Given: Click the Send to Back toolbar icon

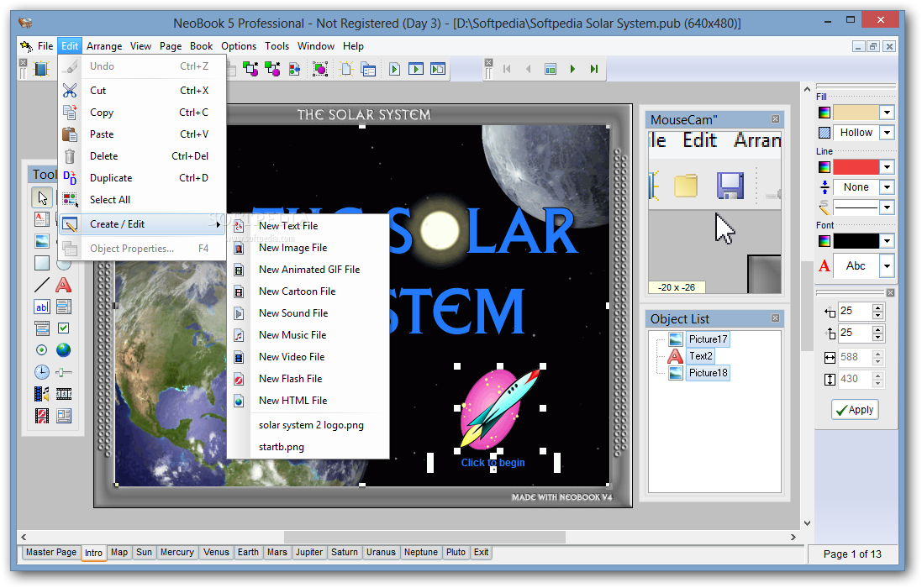Looking at the screenshot, I should coord(272,69).
